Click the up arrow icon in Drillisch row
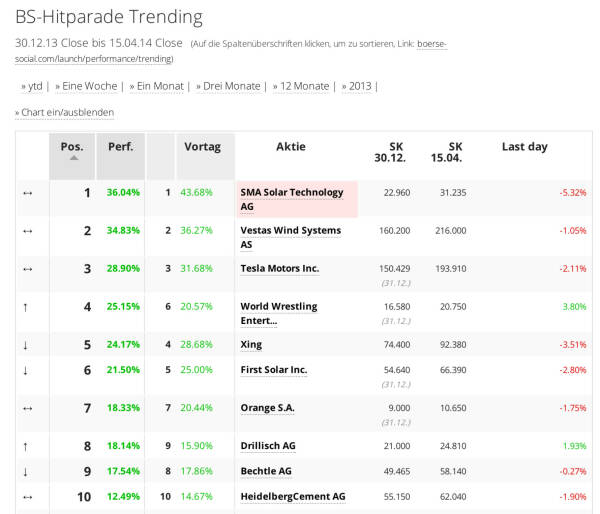The width and height of the screenshot is (600, 514). (27, 446)
